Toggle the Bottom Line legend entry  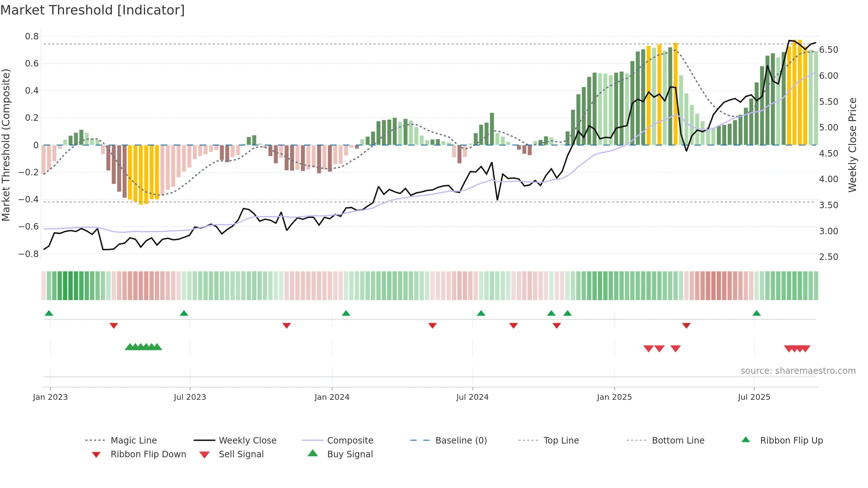click(x=665, y=440)
